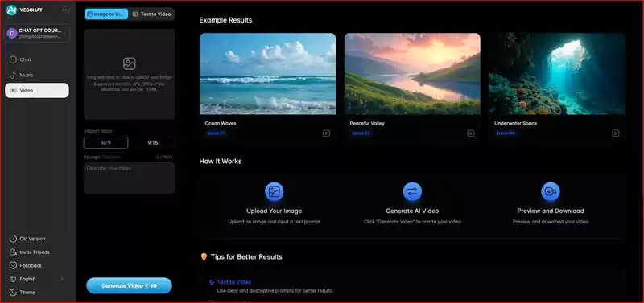Screen dimensions: 644x303
Task: Click the Invite Friends gift icon
Action: 13,252
